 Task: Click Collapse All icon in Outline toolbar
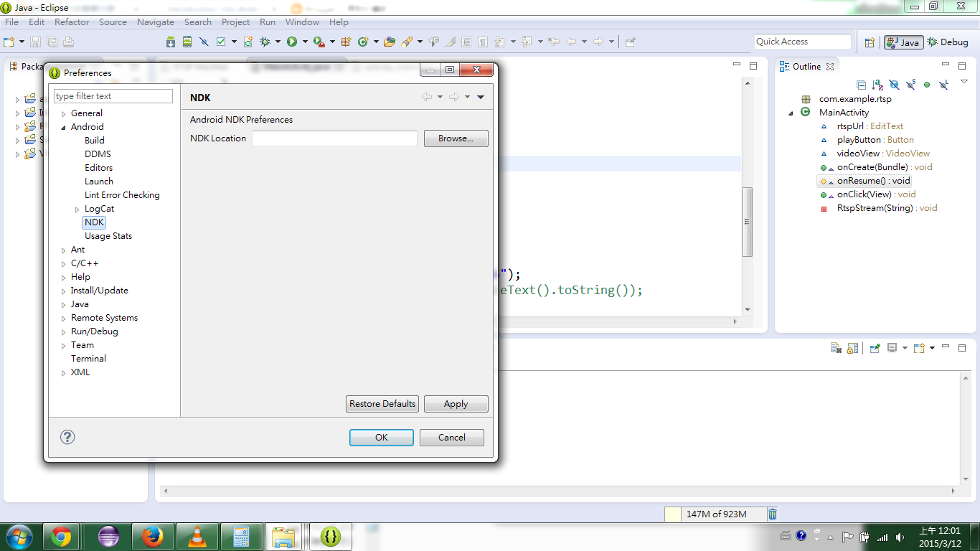point(862,85)
